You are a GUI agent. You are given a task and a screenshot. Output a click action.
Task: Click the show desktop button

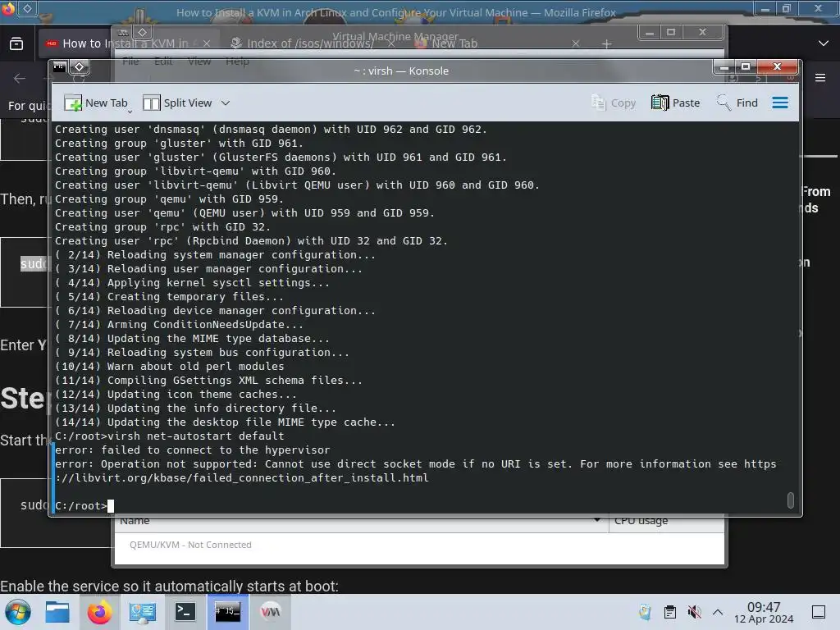coord(819,612)
